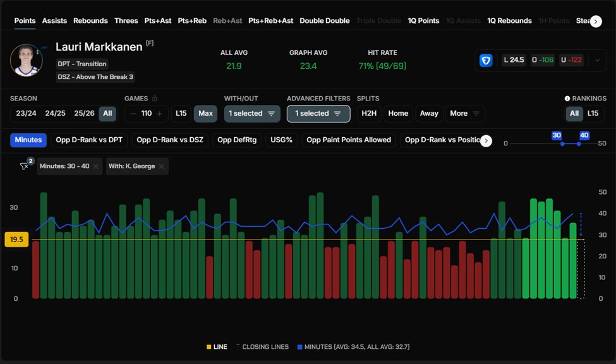The width and height of the screenshot is (616, 364).
Task: Open the Pts+Reb tab
Action: click(192, 21)
